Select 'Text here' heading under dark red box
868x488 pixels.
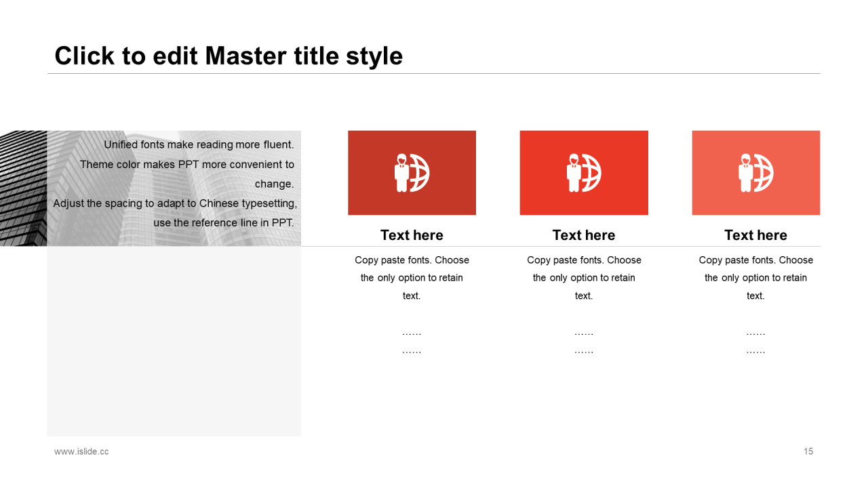[x=412, y=235]
